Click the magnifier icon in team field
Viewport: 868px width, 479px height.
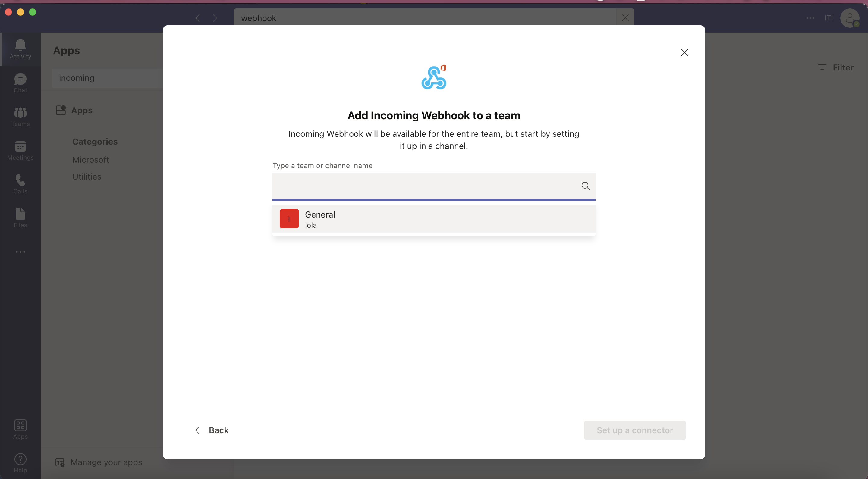coord(586,186)
